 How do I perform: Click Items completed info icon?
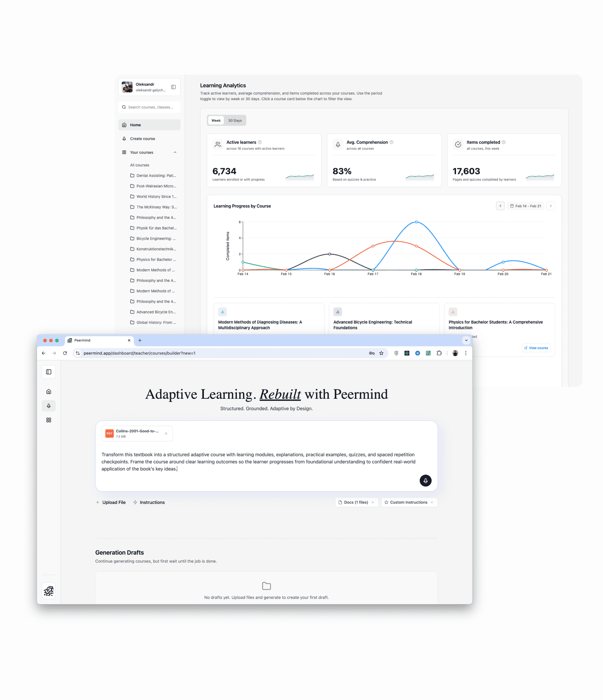pyautogui.click(x=504, y=142)
